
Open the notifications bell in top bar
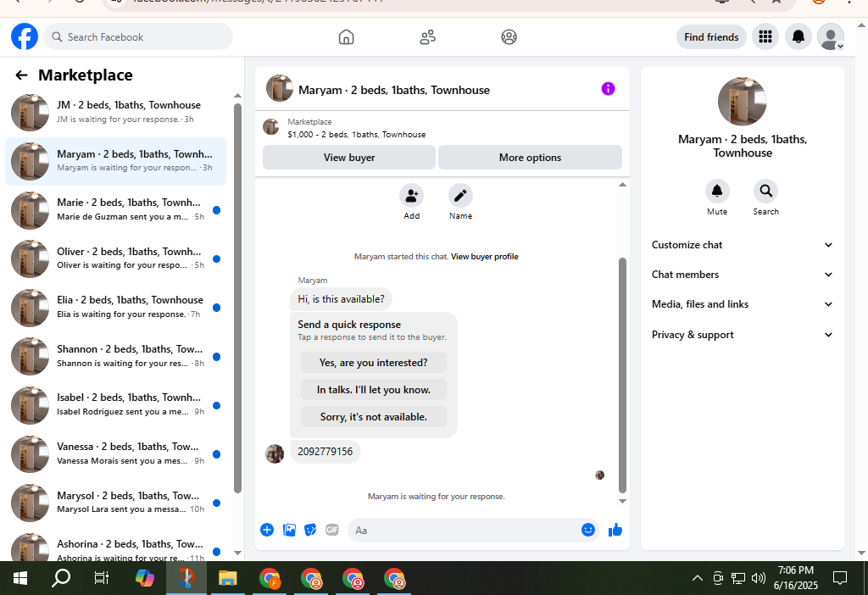pos(798,37)
